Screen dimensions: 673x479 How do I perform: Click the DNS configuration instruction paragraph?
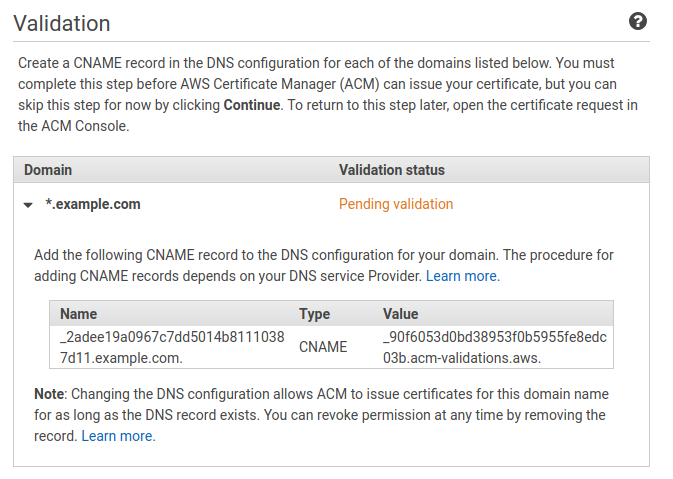pos(324,265)
